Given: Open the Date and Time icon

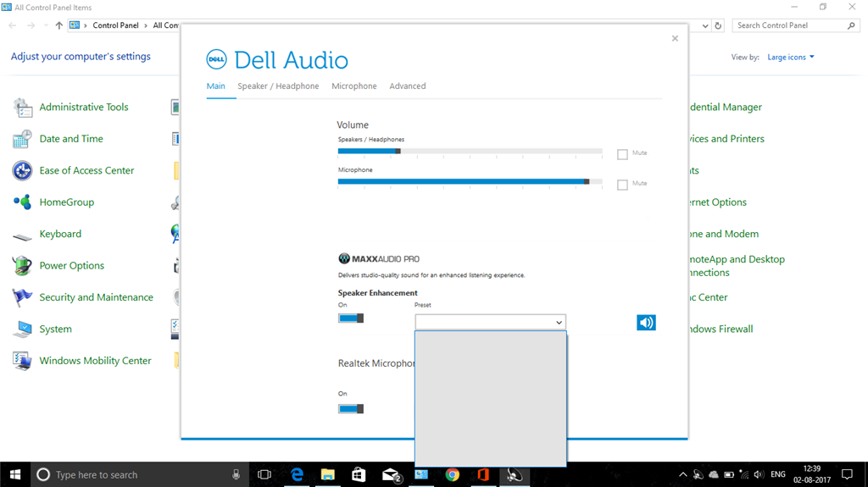Looking at the screenshot, I should [x=22, y=139].
